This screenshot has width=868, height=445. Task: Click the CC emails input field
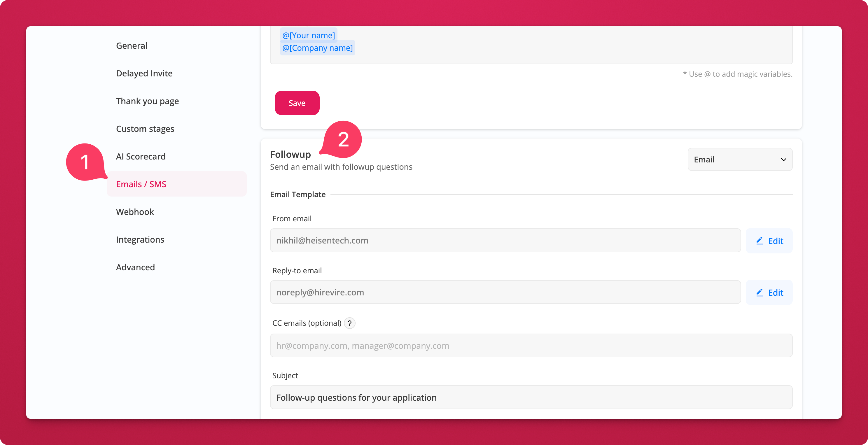(531, 346)
